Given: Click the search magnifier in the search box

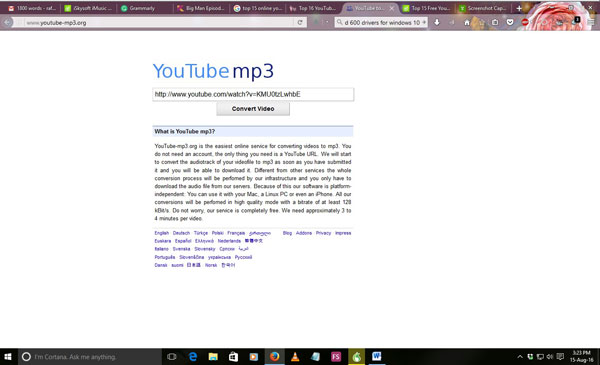Looking at the screenshot, I should 339,23.
